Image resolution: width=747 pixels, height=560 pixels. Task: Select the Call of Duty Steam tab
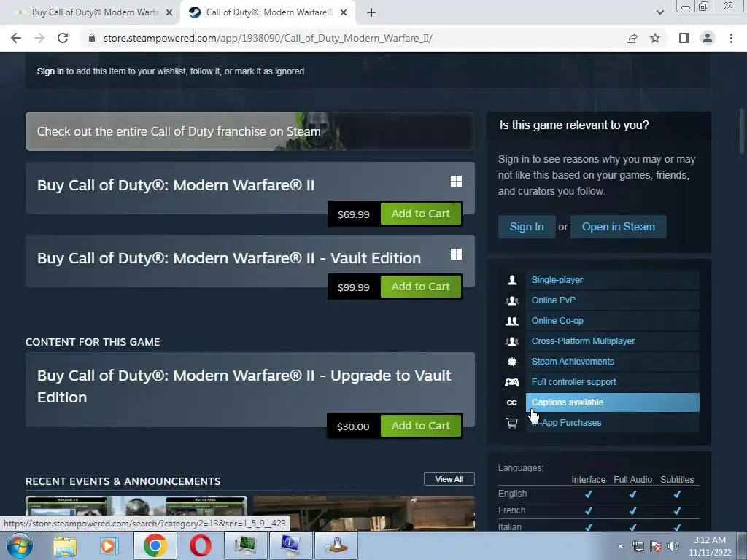click(x=268, y=12)
